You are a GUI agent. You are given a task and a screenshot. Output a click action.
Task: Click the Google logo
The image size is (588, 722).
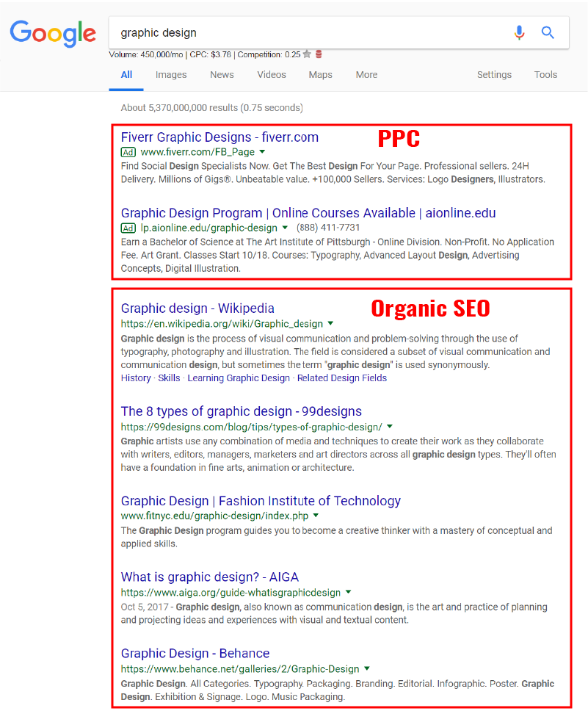pyautogui.click(x=53, y=33)
